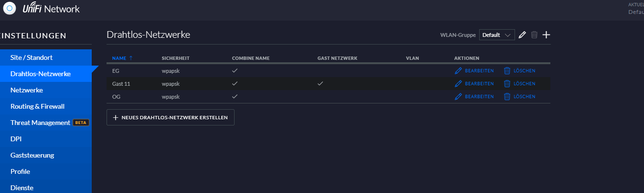644x193 pixels.
Task: Open Threat Management settings
Action: (x=40, y=123)
